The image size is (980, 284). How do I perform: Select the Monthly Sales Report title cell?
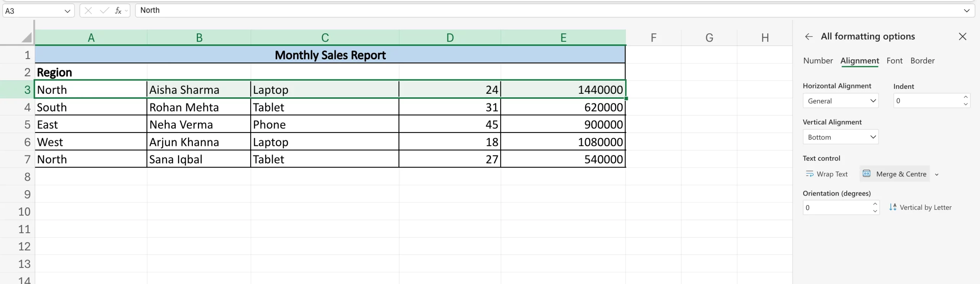pyautogui.click(x=330, y=55)
